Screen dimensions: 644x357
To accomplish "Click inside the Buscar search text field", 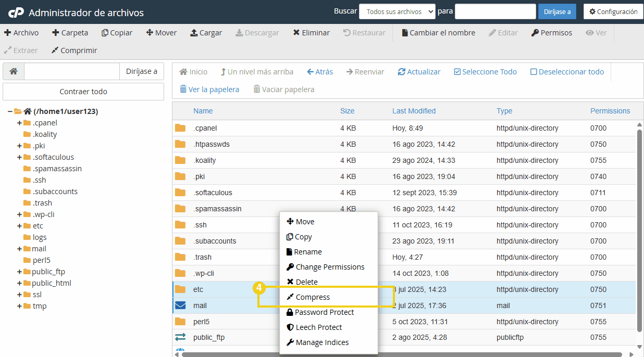I will pos(494,11).
